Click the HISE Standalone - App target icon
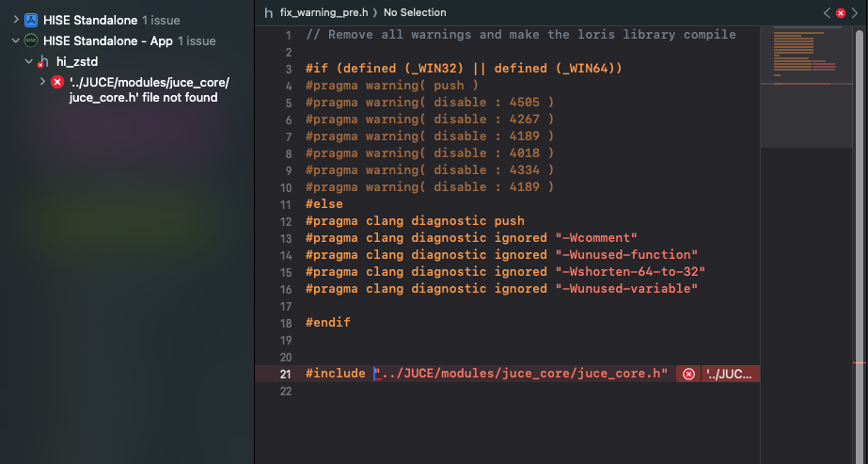 (x=31, y=40)
